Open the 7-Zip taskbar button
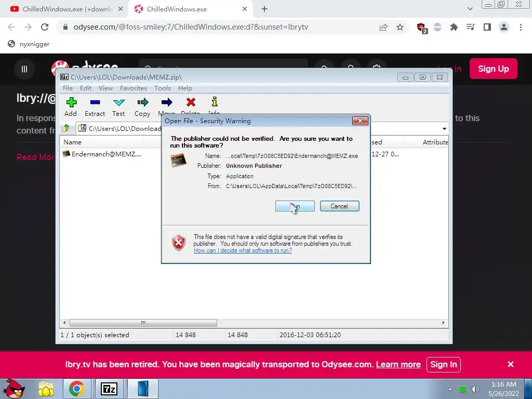Screen dimensions: 532x399 point(109,389)
